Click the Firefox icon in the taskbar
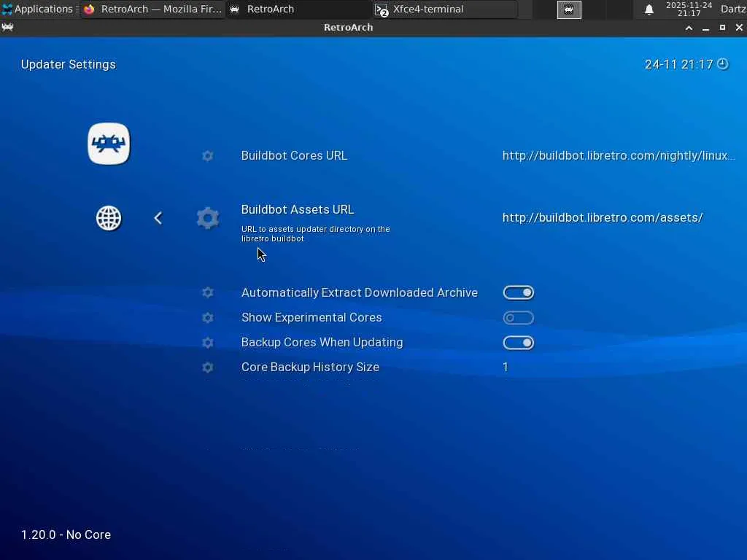Image resolution: width=747 pixels, height=560 pixels. pos(89,9)
